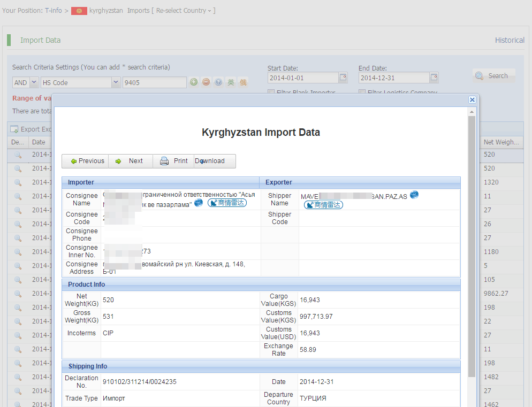The height and width of the screenshot is (407, 532).
Task: Print the import data record
Action: pyautogui.click(x=174, y=161)
